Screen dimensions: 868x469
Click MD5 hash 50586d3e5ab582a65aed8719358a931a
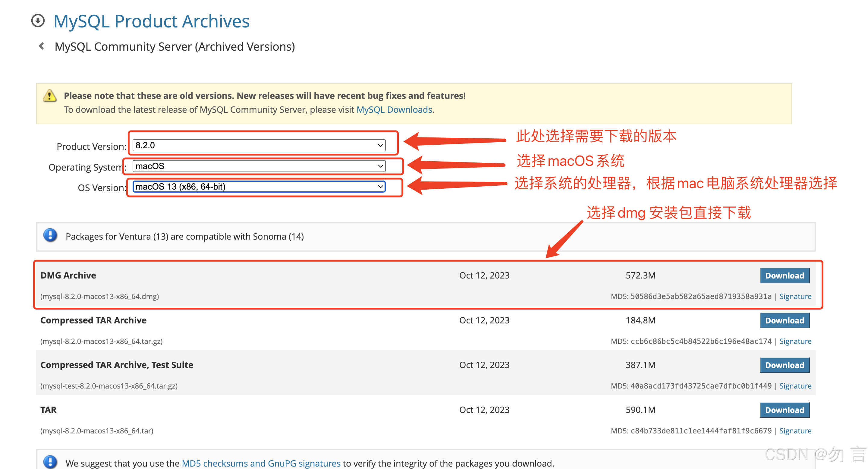[x=701, y=297]
